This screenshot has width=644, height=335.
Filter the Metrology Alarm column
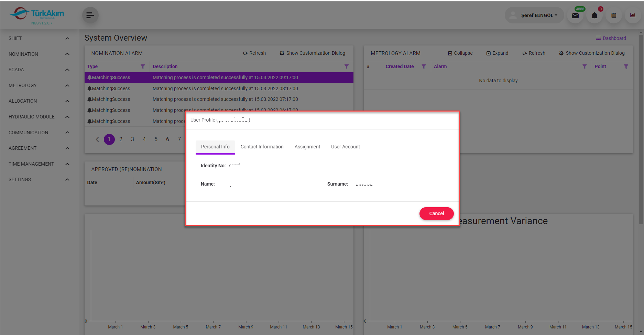coord(584,66)
